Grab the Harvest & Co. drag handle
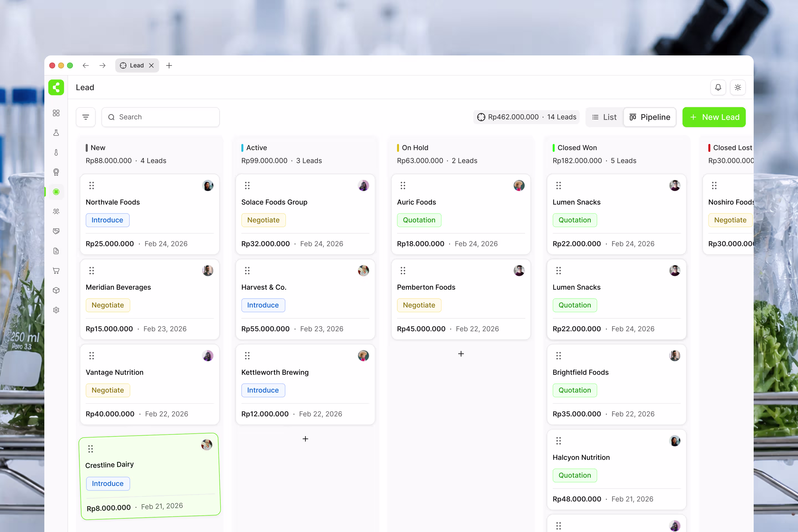798x532 pixels. pos(247,270)
